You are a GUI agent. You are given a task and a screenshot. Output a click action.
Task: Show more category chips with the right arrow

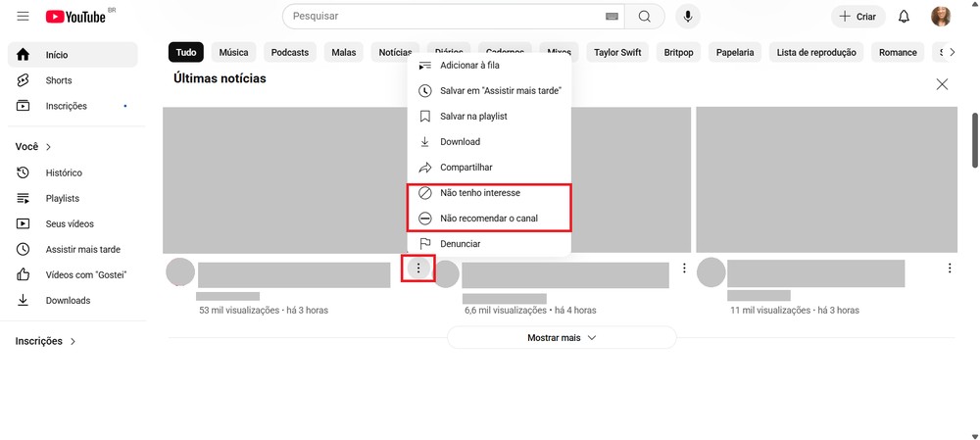tap(952, 53)
